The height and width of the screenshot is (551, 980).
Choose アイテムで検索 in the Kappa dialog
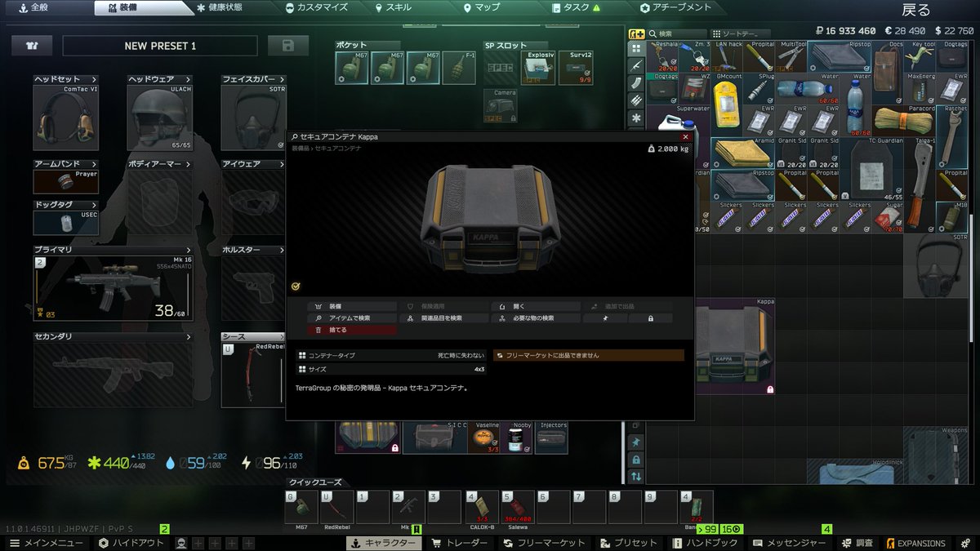point(352,318)
